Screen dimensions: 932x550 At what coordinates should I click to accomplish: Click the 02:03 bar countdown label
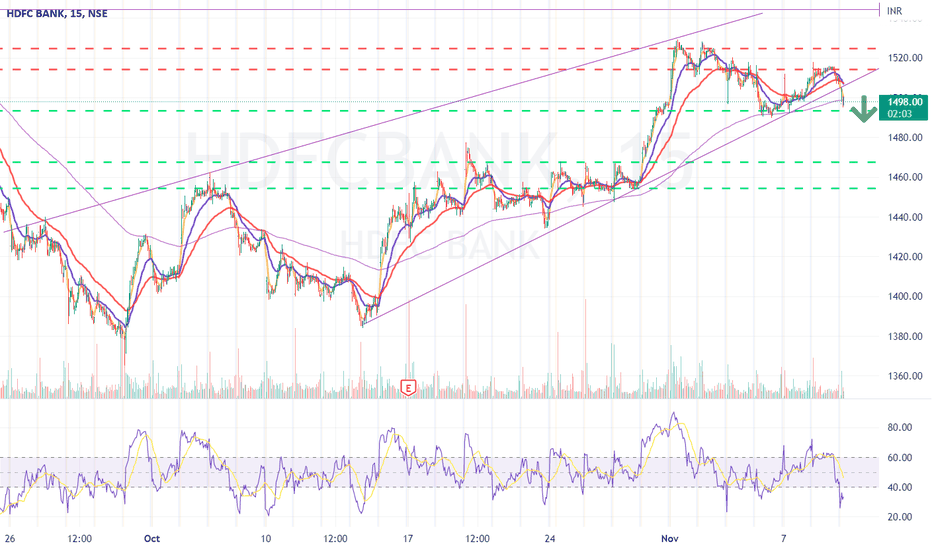(x=899, y=114)
